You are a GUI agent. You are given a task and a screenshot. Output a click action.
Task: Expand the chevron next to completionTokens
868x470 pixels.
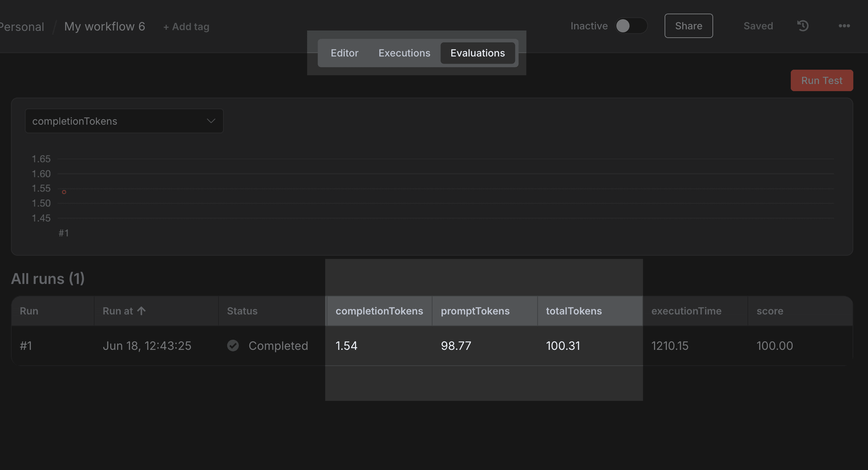(210, 121)
